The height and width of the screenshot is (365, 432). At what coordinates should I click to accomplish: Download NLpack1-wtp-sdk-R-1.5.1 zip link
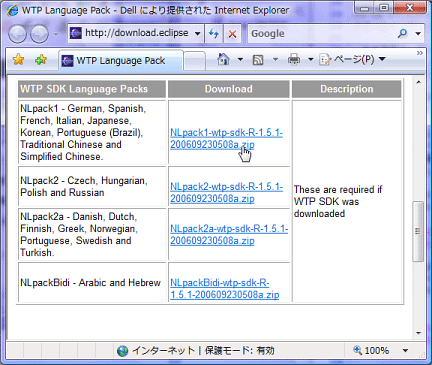(227, 139)
